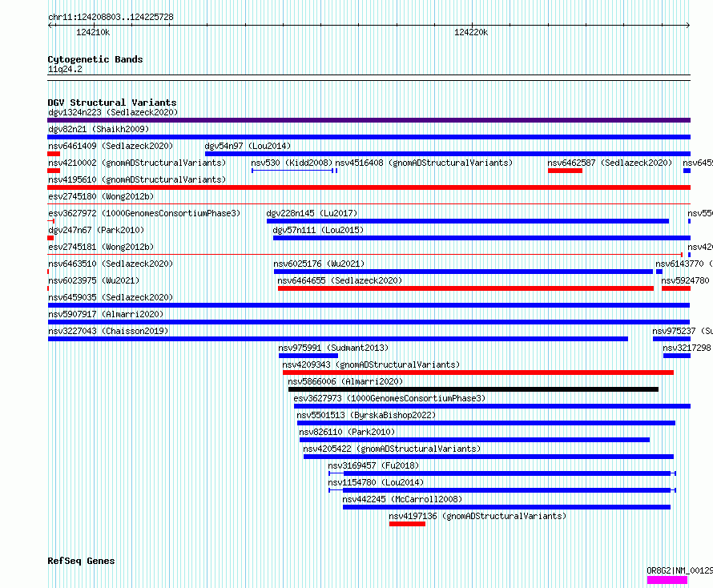Click the ruler's left arrow end
Screen dimensions: 713x588
coord(50,26)
